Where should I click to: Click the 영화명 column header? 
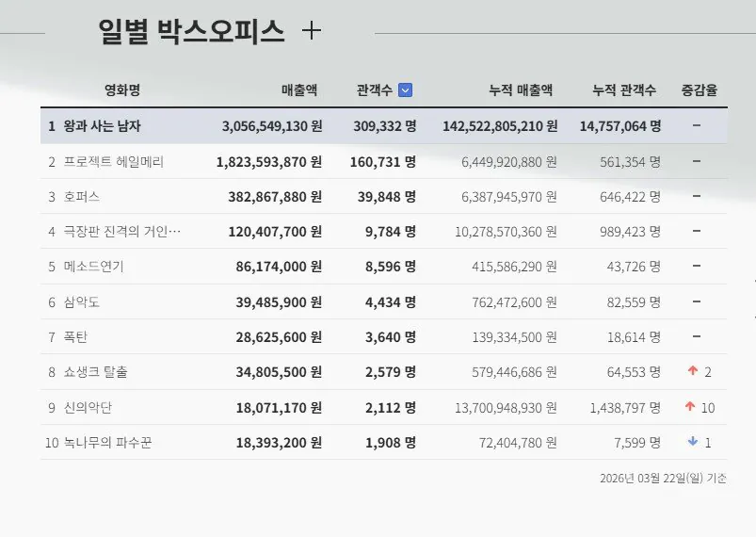[122, 90]
